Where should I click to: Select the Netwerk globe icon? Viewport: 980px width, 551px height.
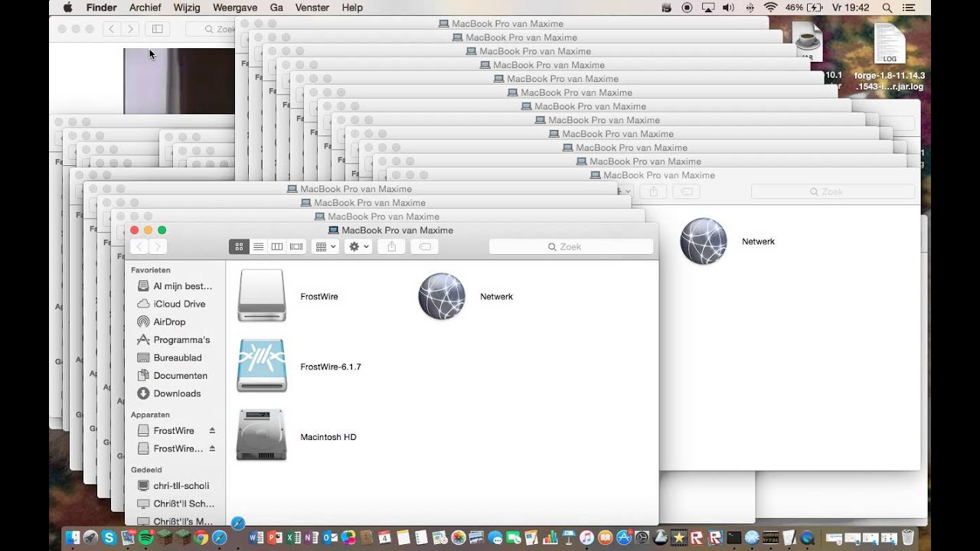point(442,296)
